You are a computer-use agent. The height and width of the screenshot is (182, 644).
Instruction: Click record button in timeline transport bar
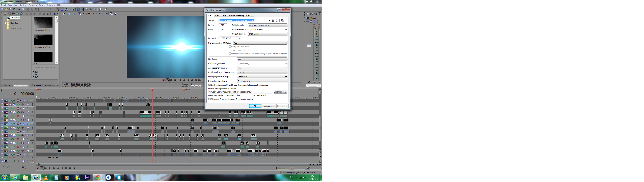click(38, 168)
